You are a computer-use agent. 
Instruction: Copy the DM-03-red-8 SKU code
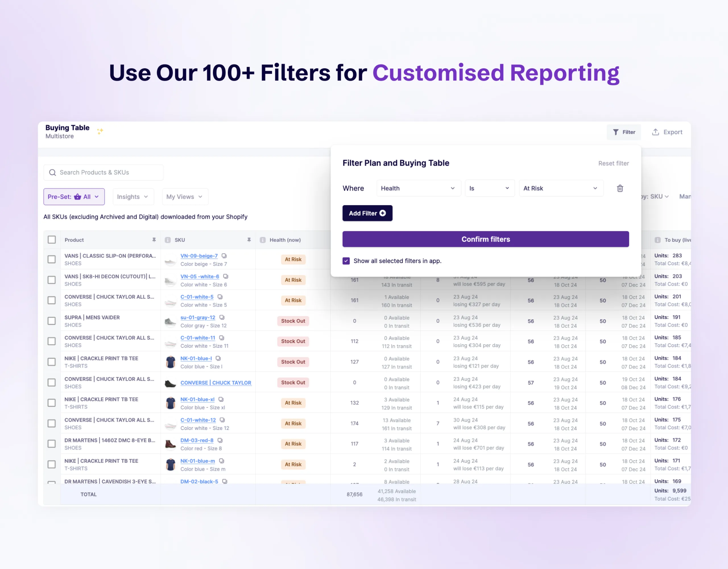point(220,441)
